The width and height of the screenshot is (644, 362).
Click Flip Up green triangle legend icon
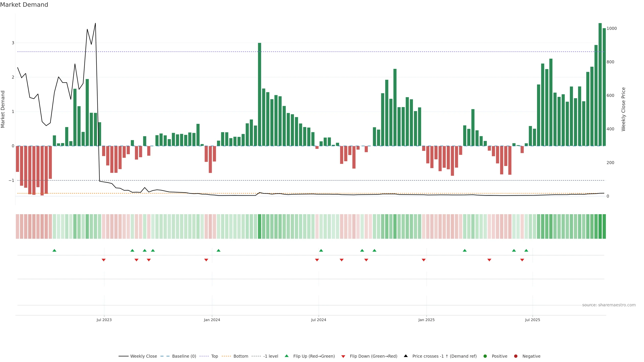click(x=287, y=356)
